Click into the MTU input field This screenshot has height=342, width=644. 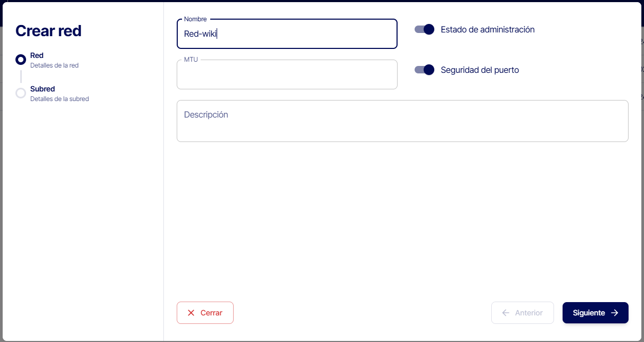coord(287,75)
